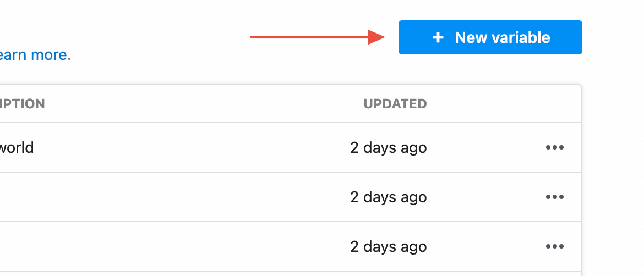Sort by the UPDATED column header

[395, 104]
